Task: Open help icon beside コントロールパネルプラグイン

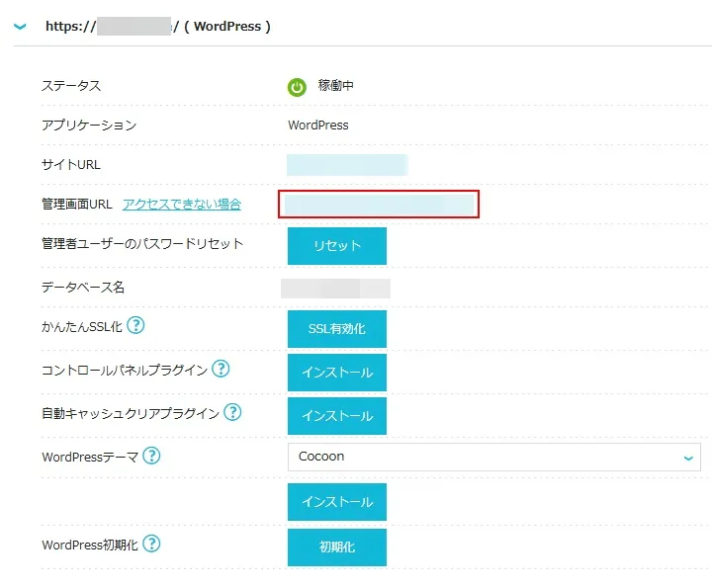Action: (221, 370)
